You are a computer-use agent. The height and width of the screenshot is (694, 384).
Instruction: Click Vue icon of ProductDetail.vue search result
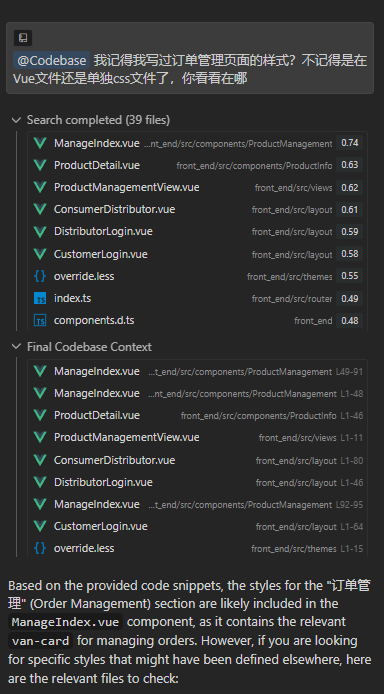[40, 165]
